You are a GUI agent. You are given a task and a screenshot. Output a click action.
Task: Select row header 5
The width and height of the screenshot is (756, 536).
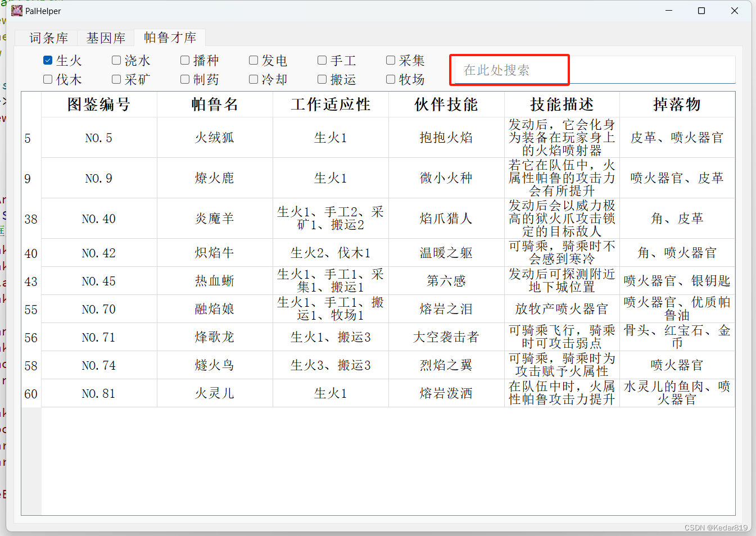click(31, 138)
